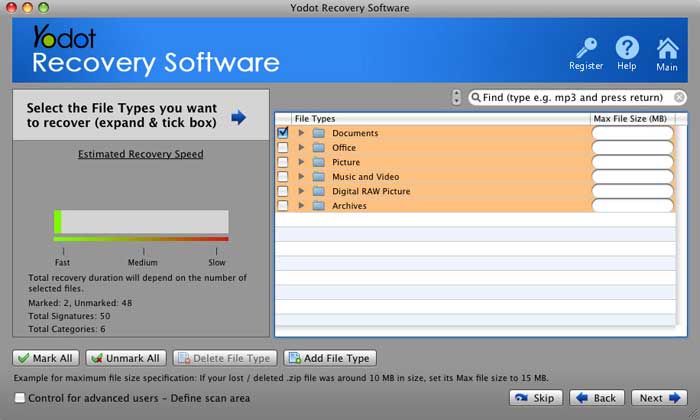Set Max File Size for Music and Video
The image size is (700, 420).
pyautogui.click(x=633, y=176)
